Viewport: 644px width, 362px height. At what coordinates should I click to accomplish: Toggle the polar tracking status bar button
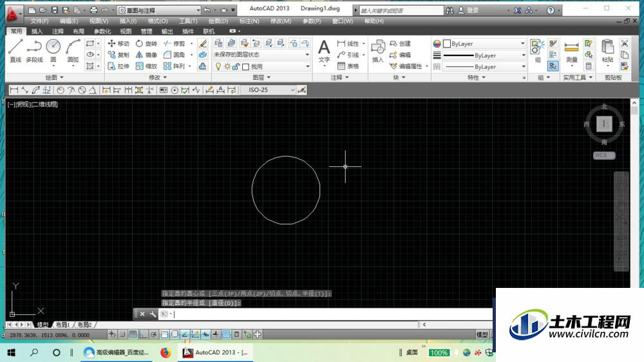(x=154, y=334)
